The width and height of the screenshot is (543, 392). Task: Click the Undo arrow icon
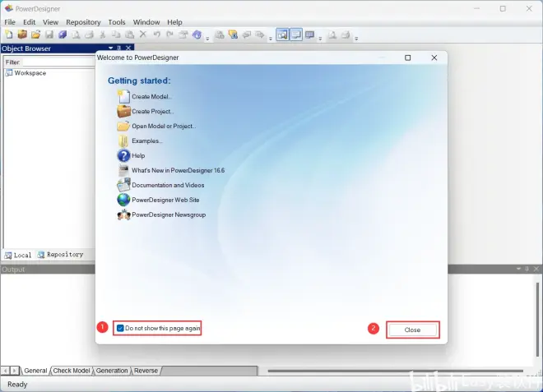[156, 35]
